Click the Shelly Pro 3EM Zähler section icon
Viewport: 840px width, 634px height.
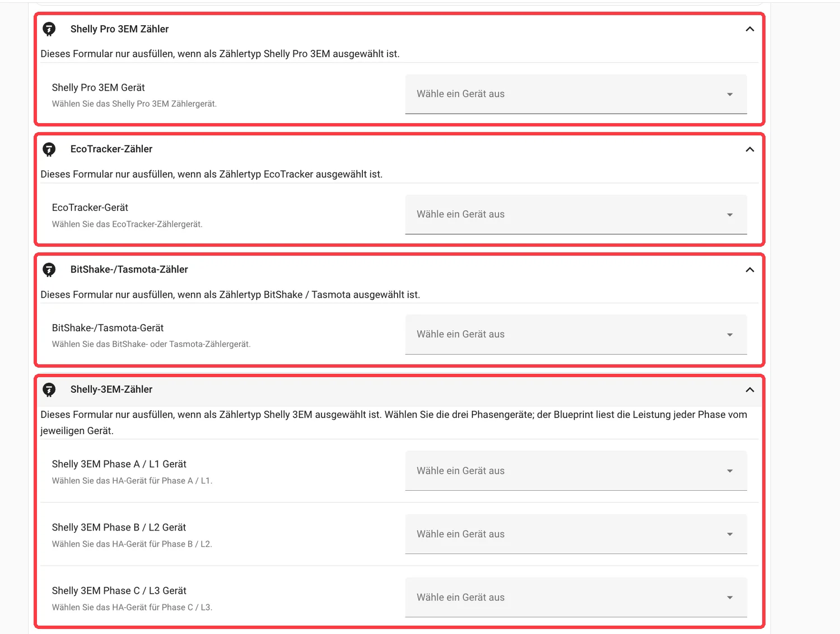point(49,29)
